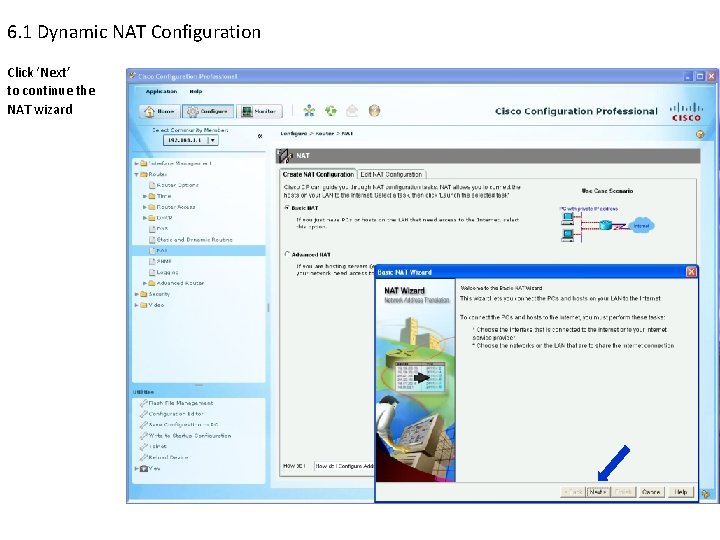Collapse the left panel with double-chevron
This screenshot has height=540, width=720.
tap(260, 136)
